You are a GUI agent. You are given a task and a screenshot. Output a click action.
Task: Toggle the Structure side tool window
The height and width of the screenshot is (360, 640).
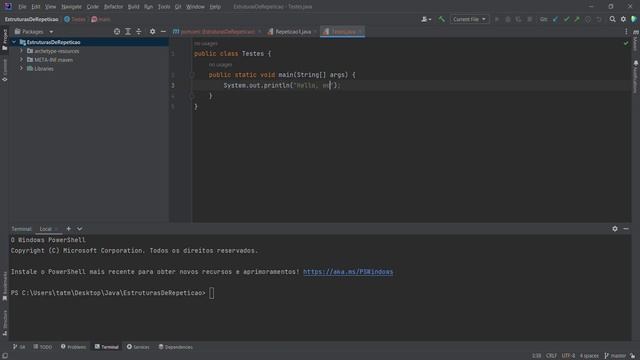[4, 322]
